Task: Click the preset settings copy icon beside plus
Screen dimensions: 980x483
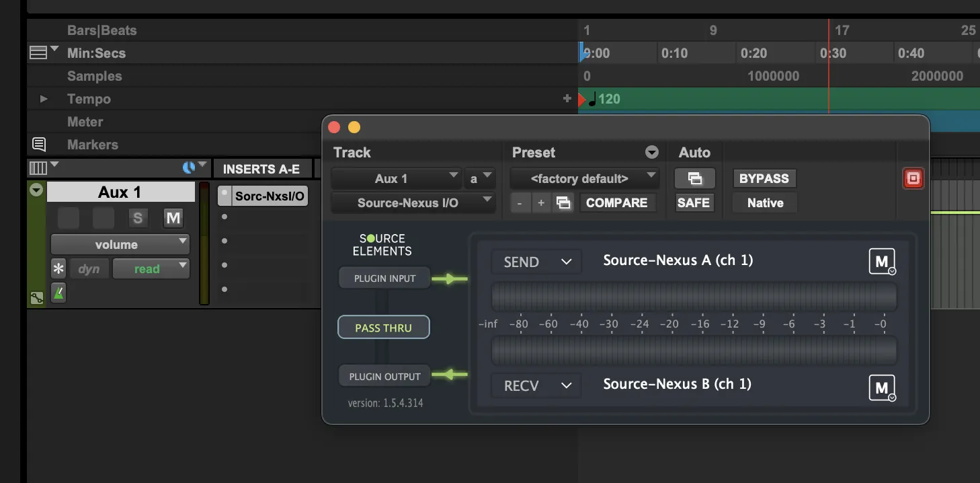Action: pyautogui.click(x=564, y=202)
